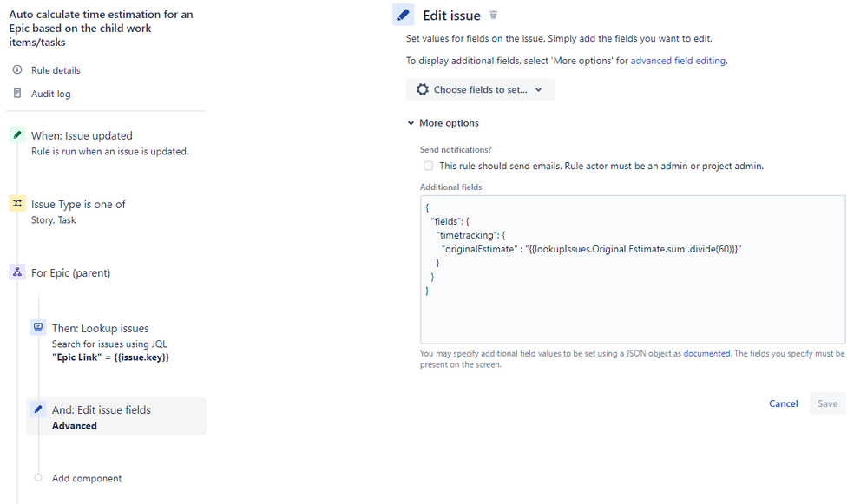The width and height of the screenshot is (867, 504).
Task: Click the Additional fields label
Action: (x=450, y=187)
